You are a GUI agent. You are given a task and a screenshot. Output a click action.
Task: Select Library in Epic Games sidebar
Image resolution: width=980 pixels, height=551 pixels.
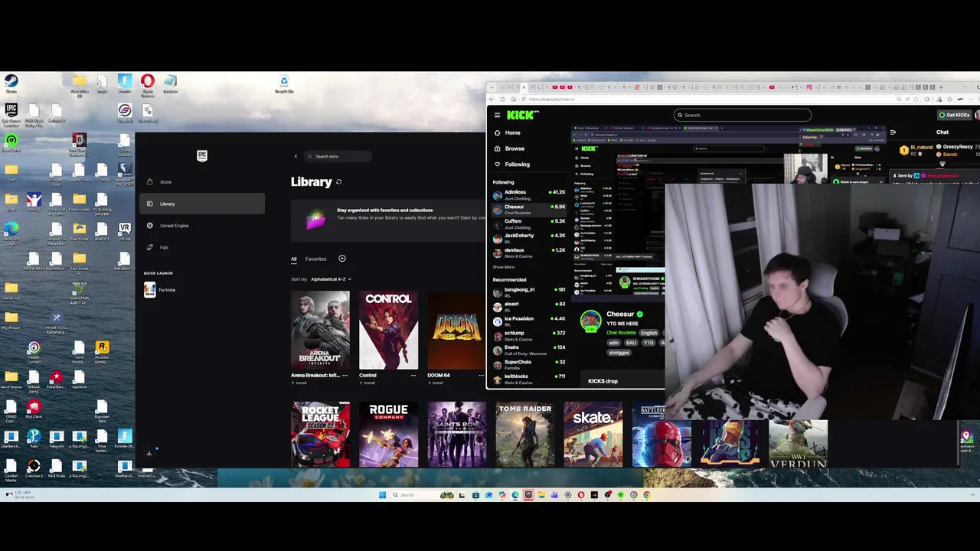202,204
